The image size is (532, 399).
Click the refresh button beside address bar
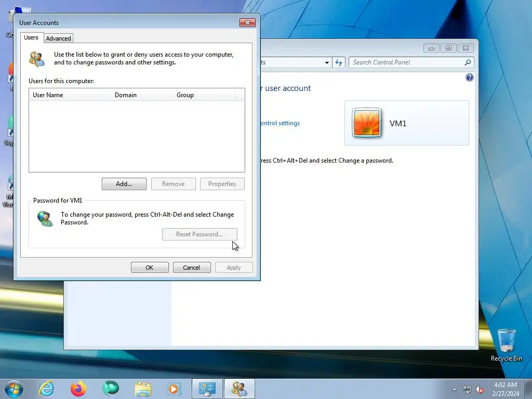pyautogui.click(x=339, y=62)
